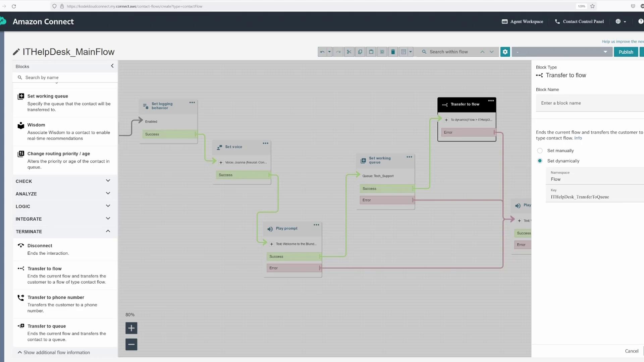Select the Set dynamically radio button
The height and width of the screenshot is (362, 644).
tap(540, 161)
